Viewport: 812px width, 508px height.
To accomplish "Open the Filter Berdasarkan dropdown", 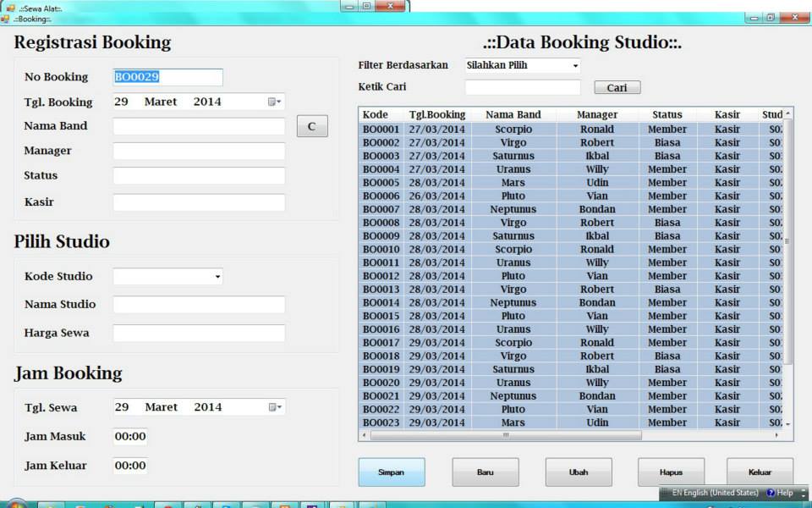I will 575,66.
